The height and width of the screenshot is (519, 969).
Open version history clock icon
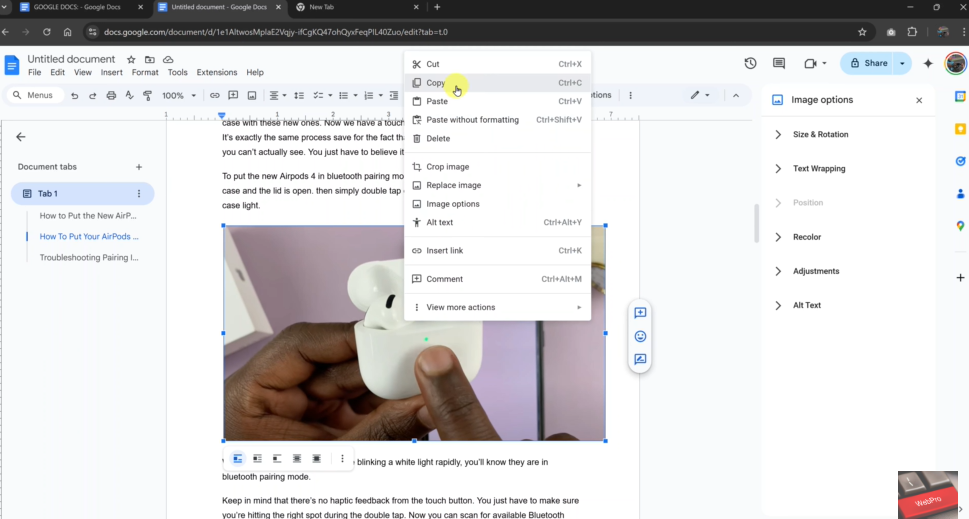tap(750, 63)
